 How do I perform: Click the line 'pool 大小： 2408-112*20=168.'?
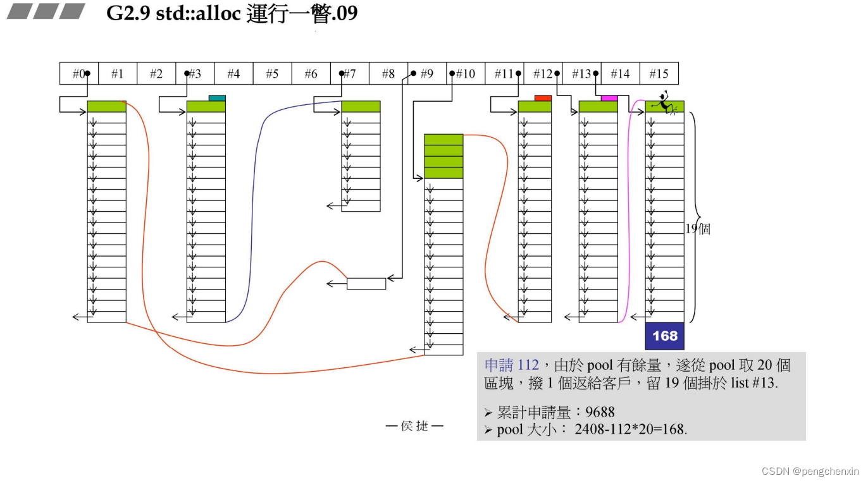[x=592, y=429]
